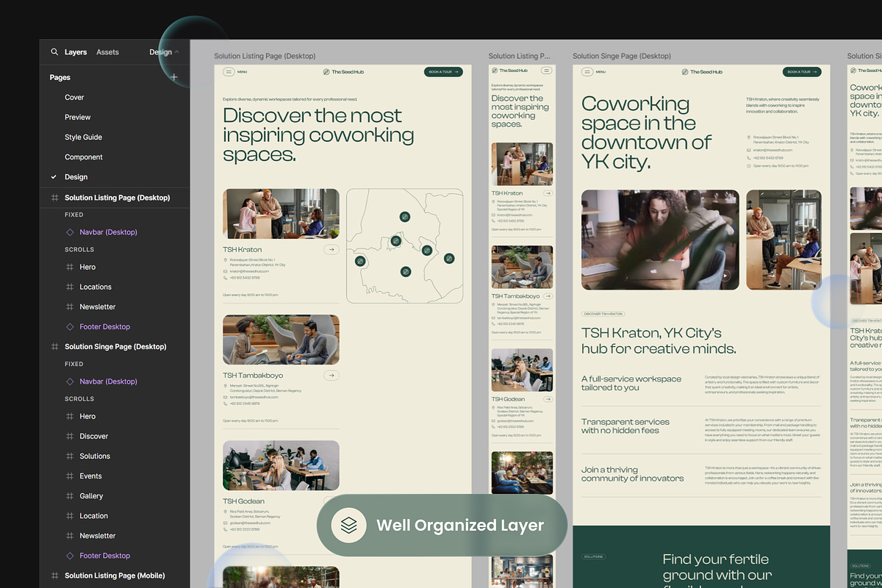The height and width of the screenshot is (588, 882).
Task: Select the Newsletter layer under Solution Listing Page (Desktop)
Action: (98, 307)
